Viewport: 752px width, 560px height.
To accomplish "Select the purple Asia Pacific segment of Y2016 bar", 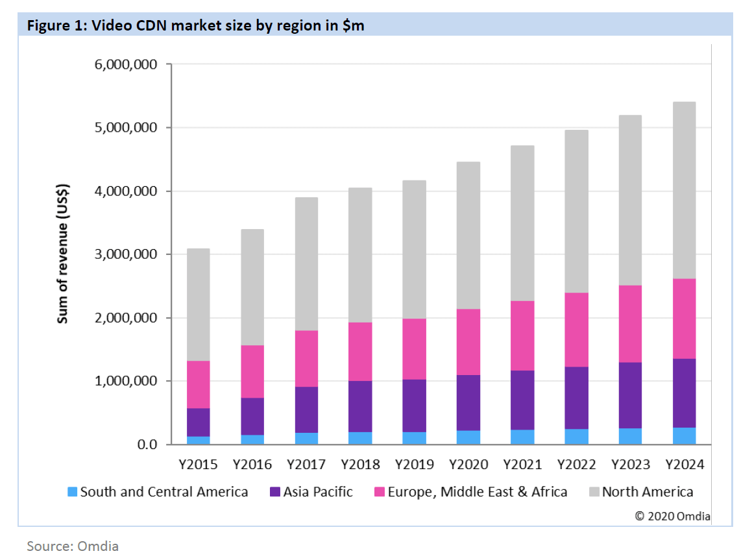I will [x=252, y=417].
